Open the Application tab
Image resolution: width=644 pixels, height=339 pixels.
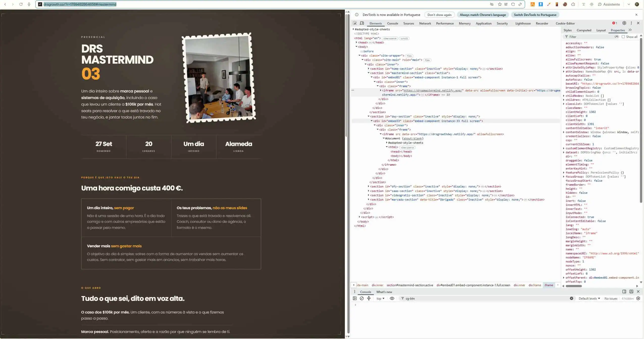(483, 23)
